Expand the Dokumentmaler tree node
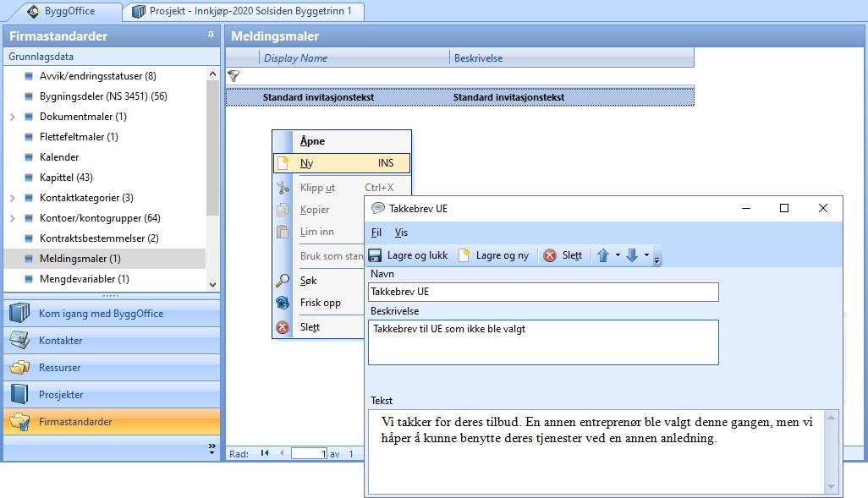The height and width of the screenshot is (498, 868). [13, 117]
